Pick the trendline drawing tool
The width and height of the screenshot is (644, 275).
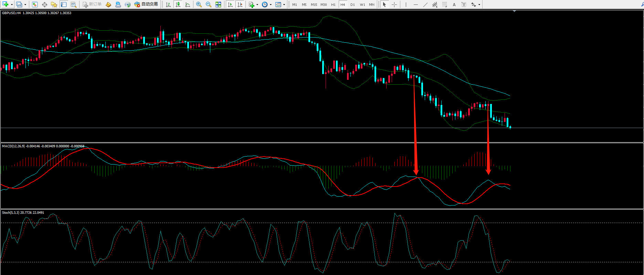425,4
